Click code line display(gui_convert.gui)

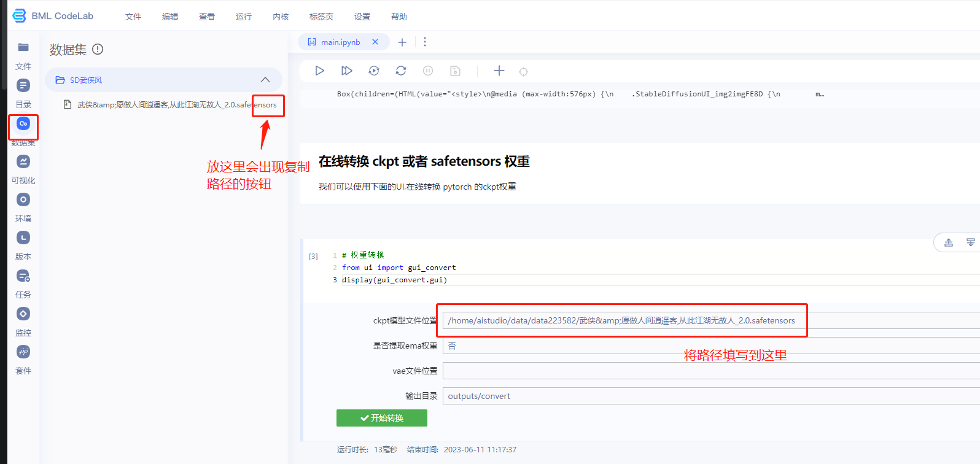(x=394, y=280)
